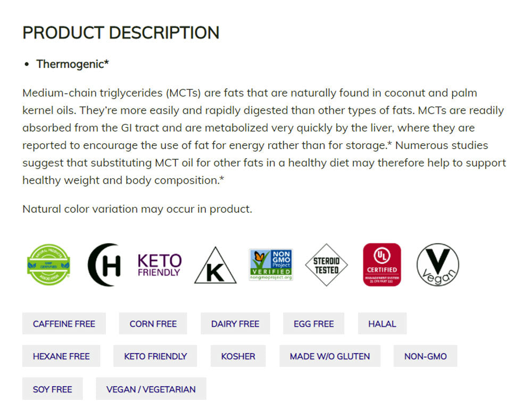The height and width of the screenshot is (418, 532).
Task: Select the Caffeine Free tag
Action: tap(64, 324)
